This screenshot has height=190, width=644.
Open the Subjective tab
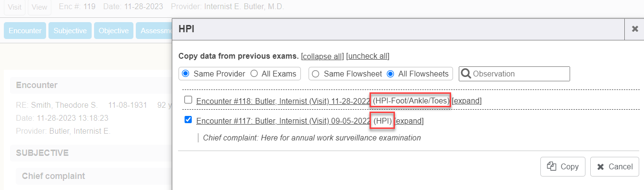pyautogui.click(x=70, y=30)
